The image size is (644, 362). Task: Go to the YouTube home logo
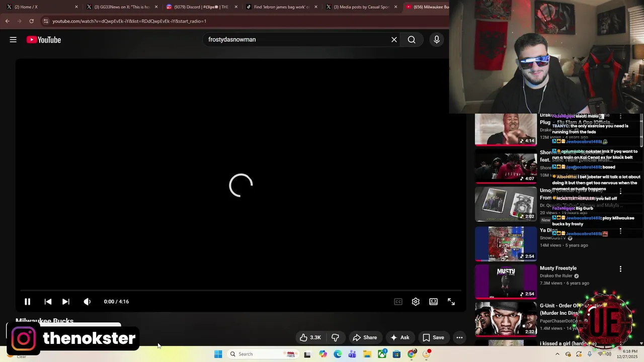click(44, 40)
